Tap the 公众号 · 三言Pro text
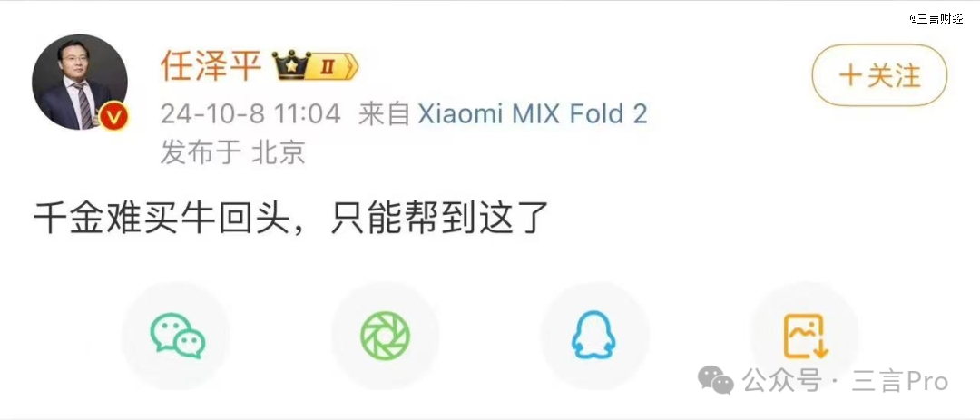Viewport: 980px width, 420px height. coord(845,381)
